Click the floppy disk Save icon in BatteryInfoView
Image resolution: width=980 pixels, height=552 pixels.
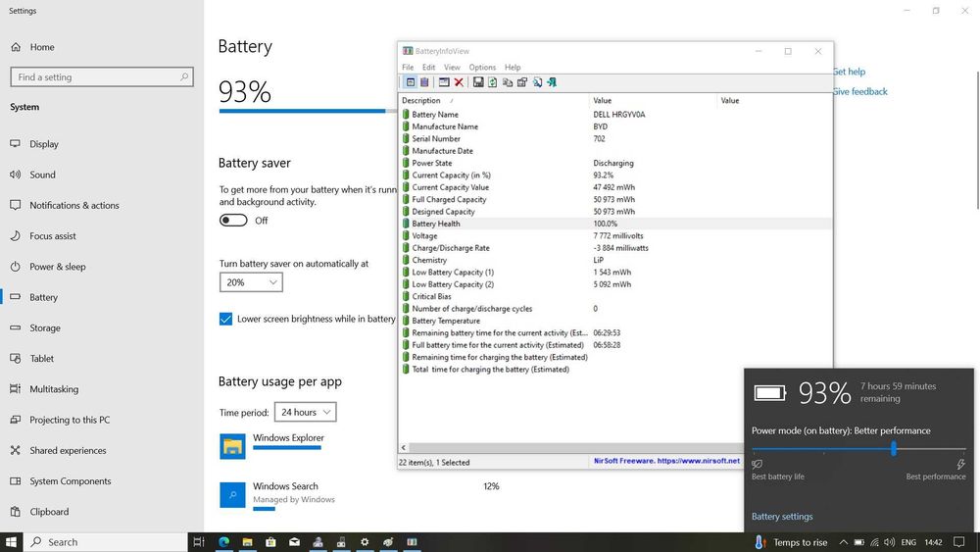coord(478,82)
